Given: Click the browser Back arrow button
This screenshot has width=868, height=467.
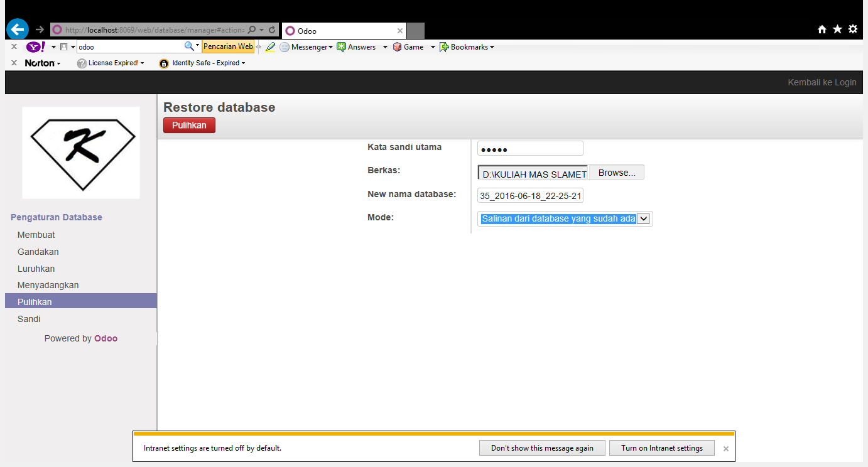Looking at the screenshot, I should (18, 30).
